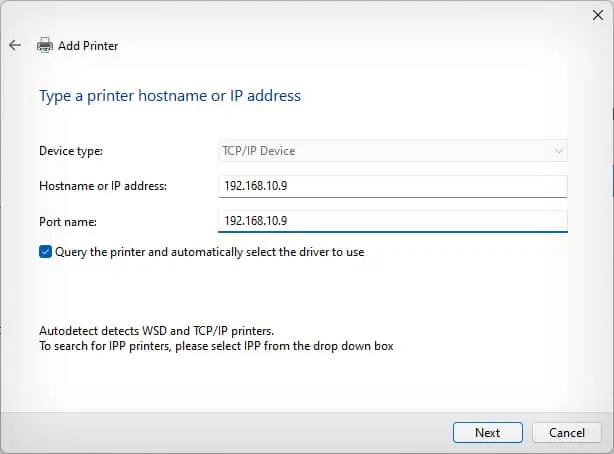Open the Device type combo box
Screen dimensions: 614x454
(x=392, y=151)
